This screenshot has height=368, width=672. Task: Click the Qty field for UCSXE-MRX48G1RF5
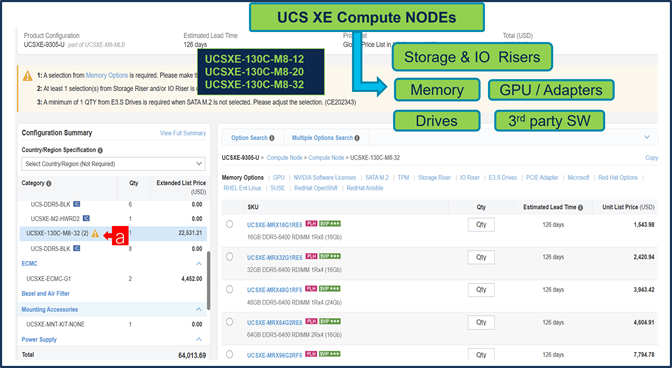click(481, 290)
